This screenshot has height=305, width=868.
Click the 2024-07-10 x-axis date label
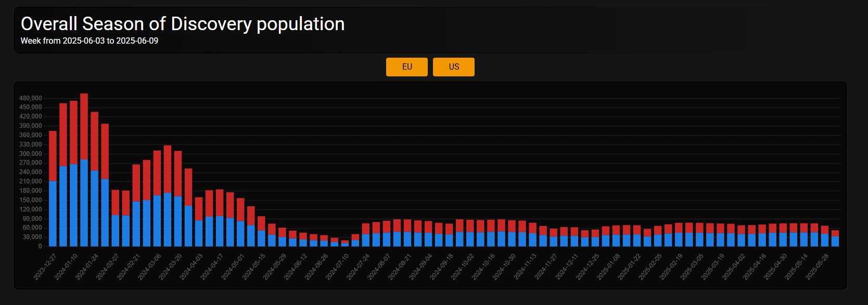(337, 267)
